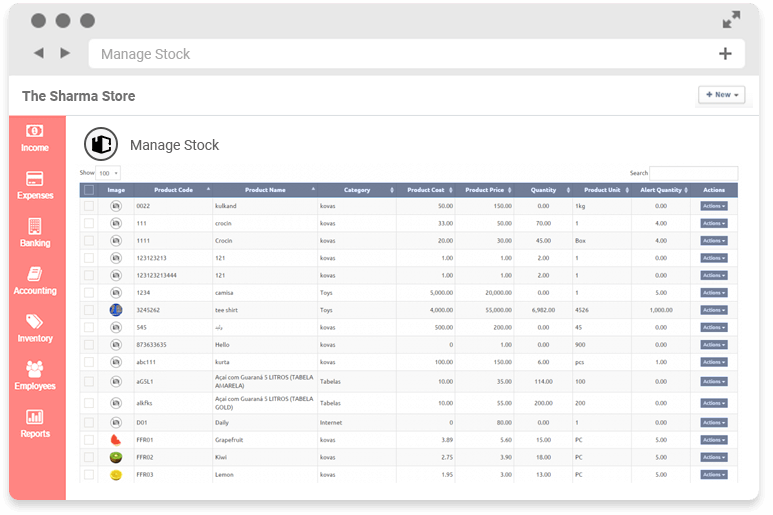Sort by the Product Code column header
Image resolution: width=773 pixels, height=515 pixels.
point(173,190)
